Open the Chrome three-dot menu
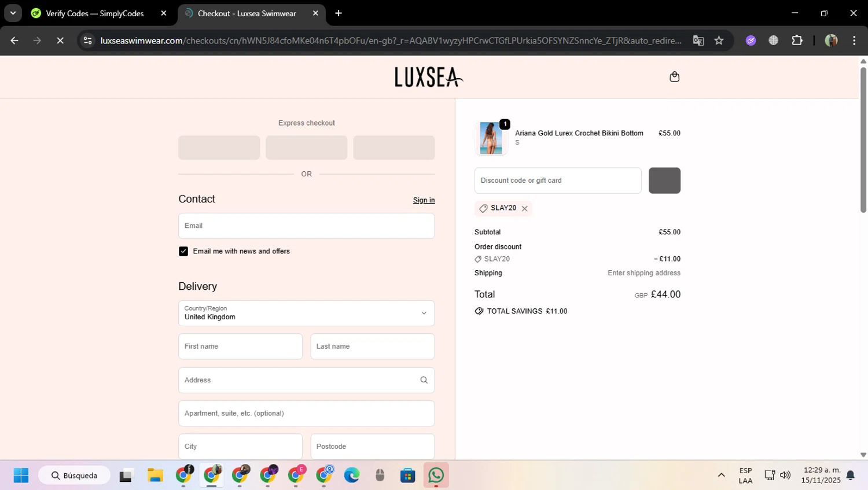This screenshot has width=868, height=490. (854, 40)
